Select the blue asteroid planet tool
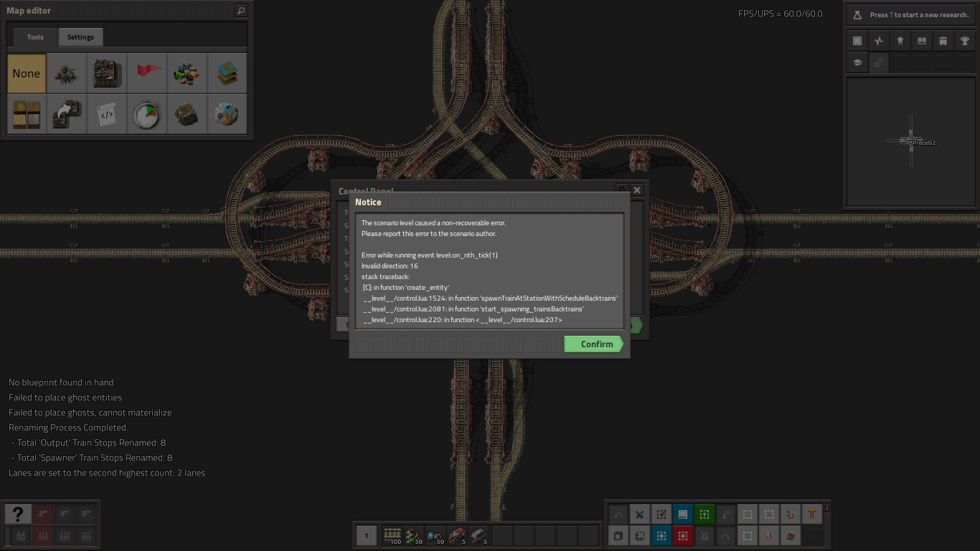Viewport: 980px width, 551px height. coord(227,113)
